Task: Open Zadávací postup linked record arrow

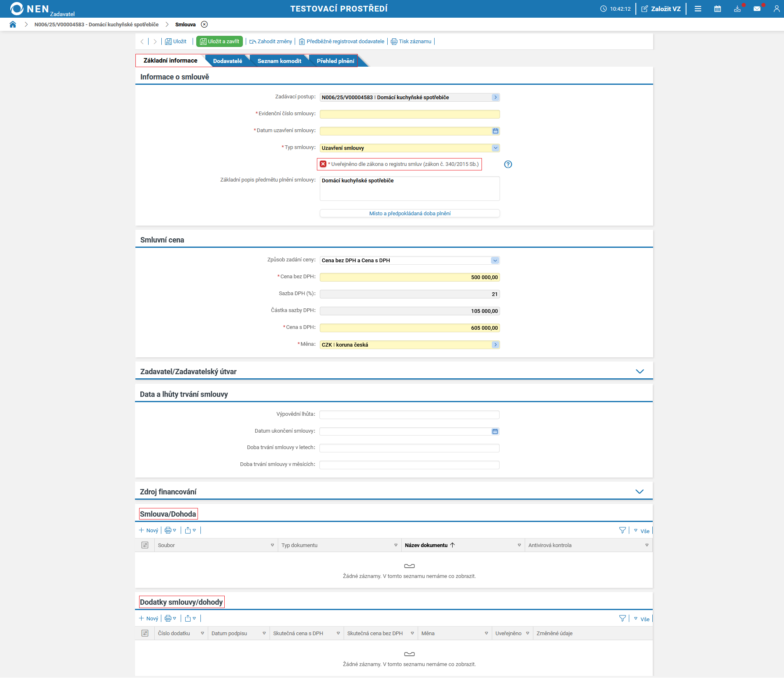Action: pyautogui.click(x=496, y=98)
